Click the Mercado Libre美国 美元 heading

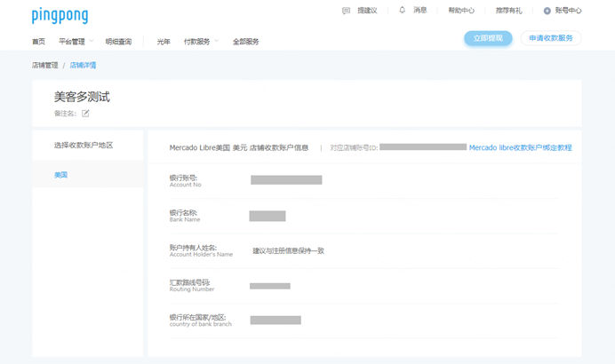tap(239, 147)
